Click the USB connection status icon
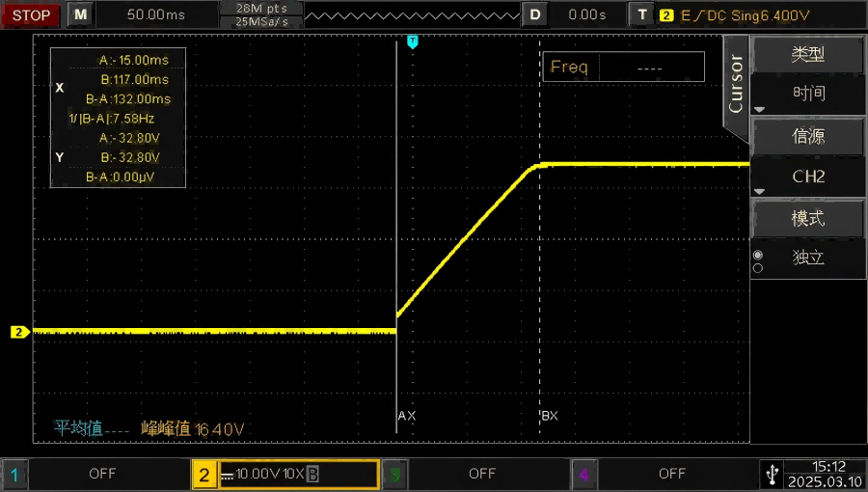Viewport: 868px width, 492px height. coord(772,474)
